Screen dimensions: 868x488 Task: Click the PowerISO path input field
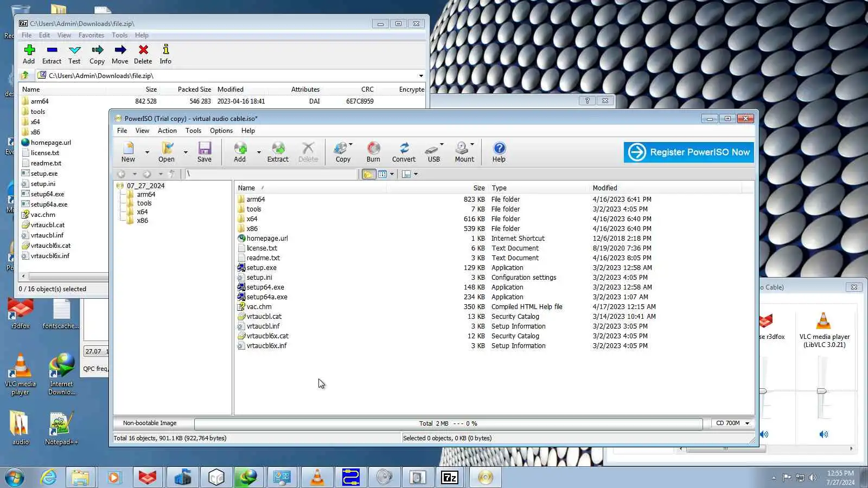coord(271,174)
